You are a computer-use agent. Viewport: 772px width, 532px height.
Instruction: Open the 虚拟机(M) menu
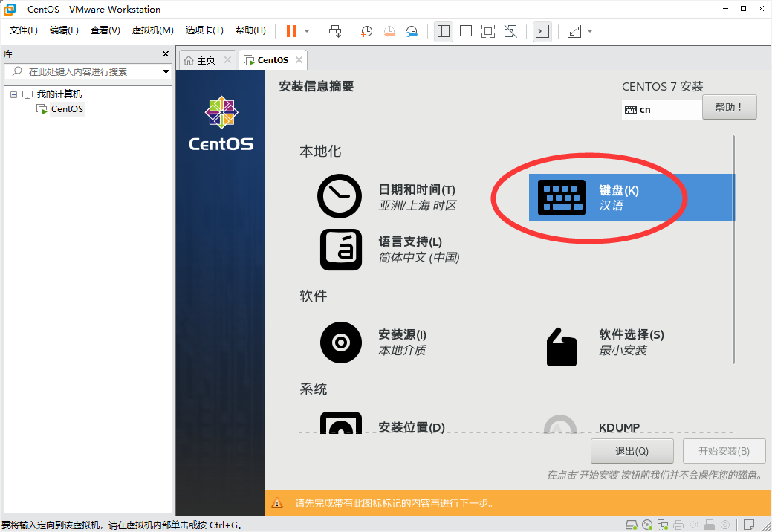pyautogui.click(x=152, y=30)
